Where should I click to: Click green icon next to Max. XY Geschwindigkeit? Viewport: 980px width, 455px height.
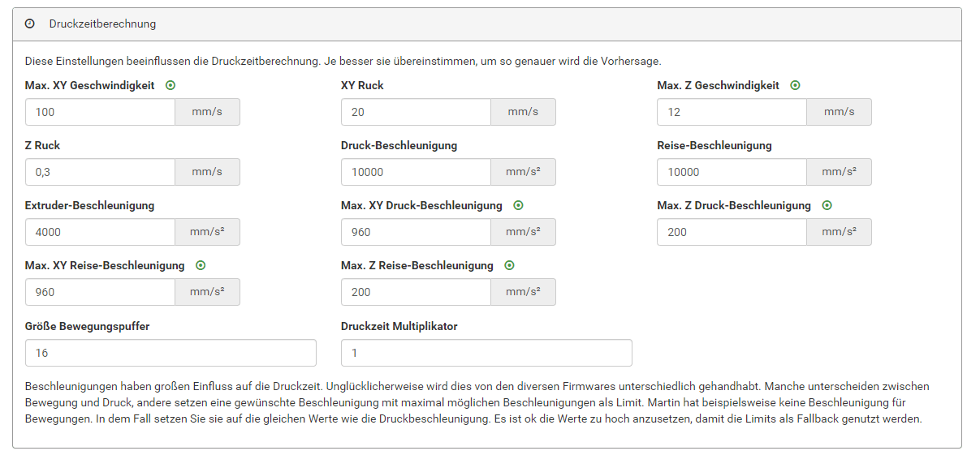[171, 85]
